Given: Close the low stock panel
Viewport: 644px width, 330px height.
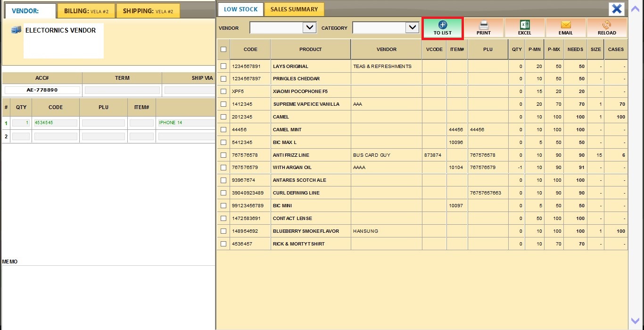Looking at the screenshot, I should (617, 9).
